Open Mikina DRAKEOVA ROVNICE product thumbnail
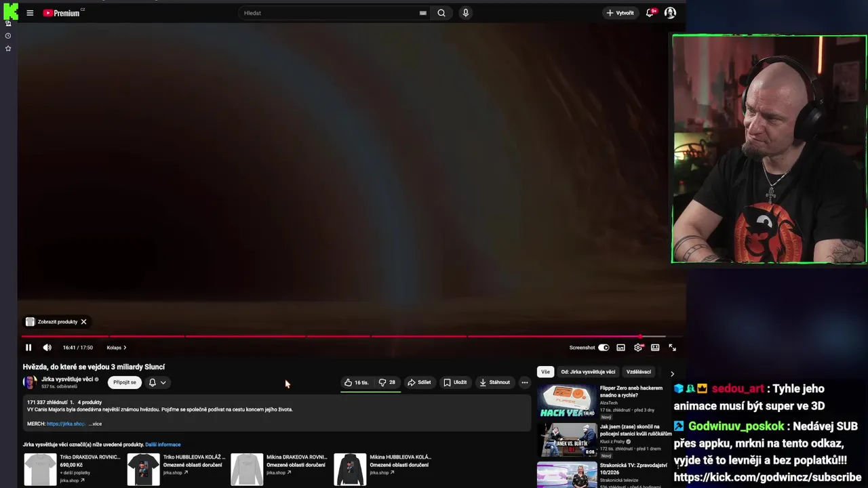This screenshot has height=488, width=868. pyautogui.click(x=247, y=470)
